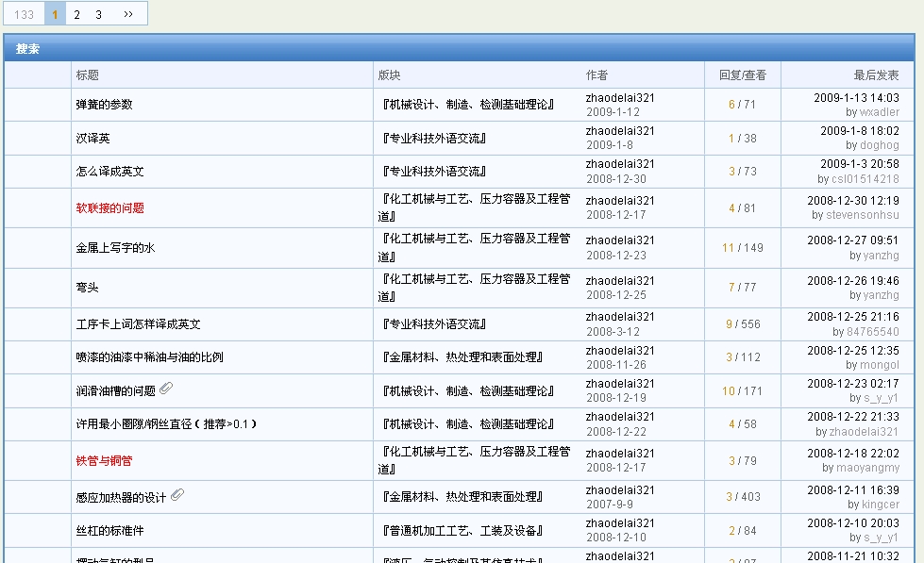924x563 pixels.
Task: Go to page 2 of results
Action: [76, 14]
